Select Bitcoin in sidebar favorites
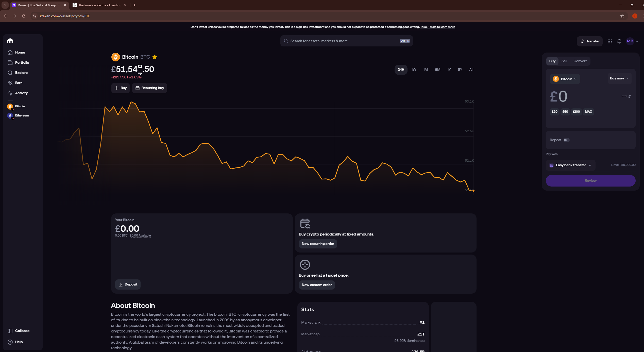This screenshot has height=352, width=644. point(16,106)
